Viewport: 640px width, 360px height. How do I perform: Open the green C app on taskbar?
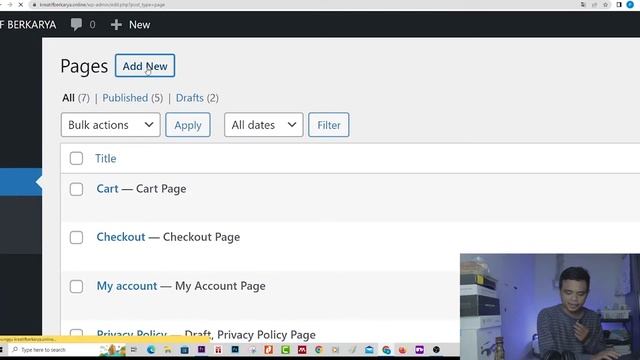tap(285, 350)
